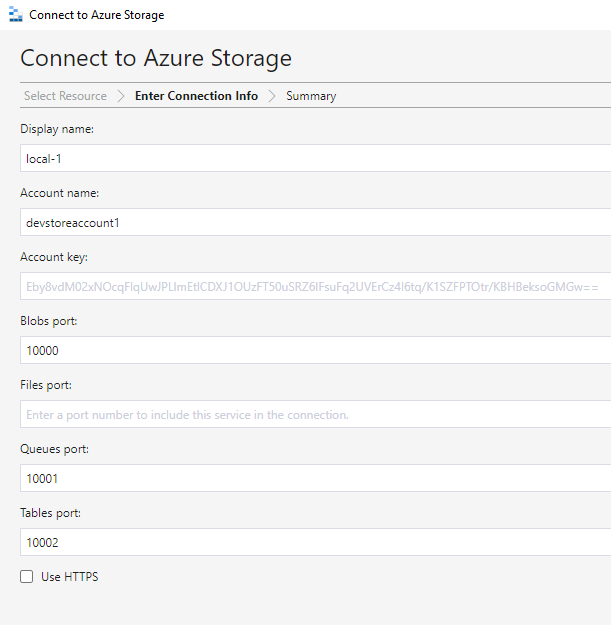611x625 pixels.
Task: Select the Enter Connection Info step
Action: [x=196, y=96]
